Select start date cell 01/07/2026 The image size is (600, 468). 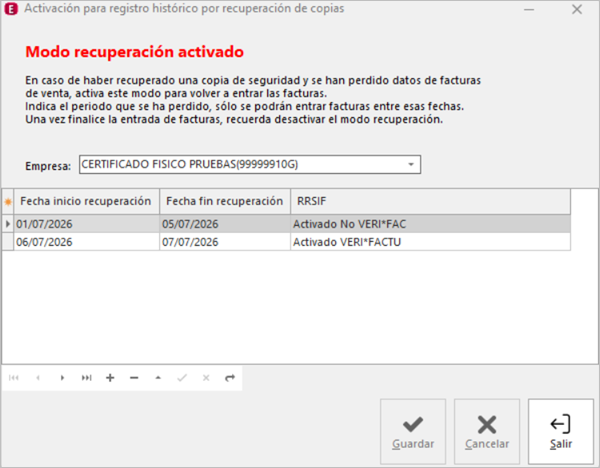(x=86, y=224)
